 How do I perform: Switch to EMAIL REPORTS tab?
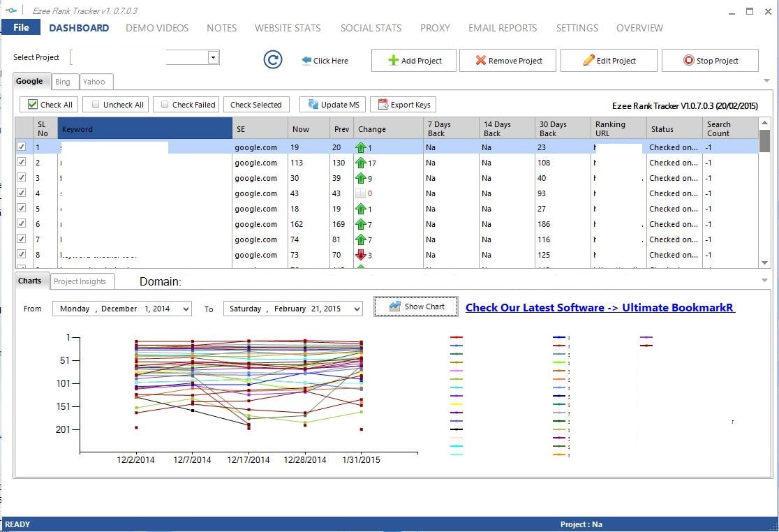coord(503,29)
